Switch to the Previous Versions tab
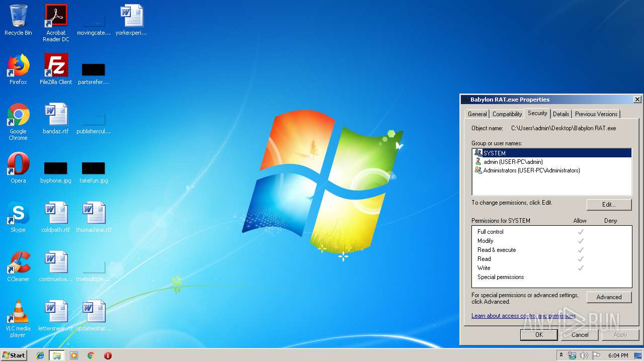Viewport: 644px width, 362px height. [596, 114]
